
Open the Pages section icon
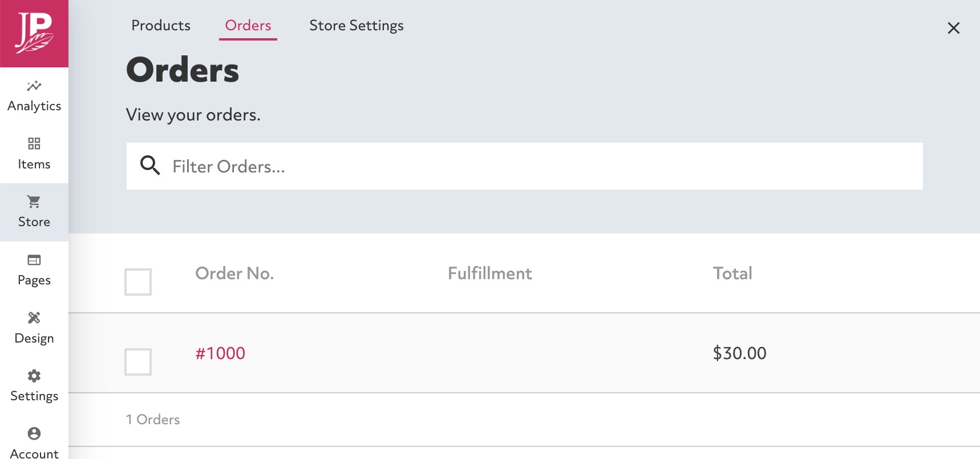coord(34,260)
